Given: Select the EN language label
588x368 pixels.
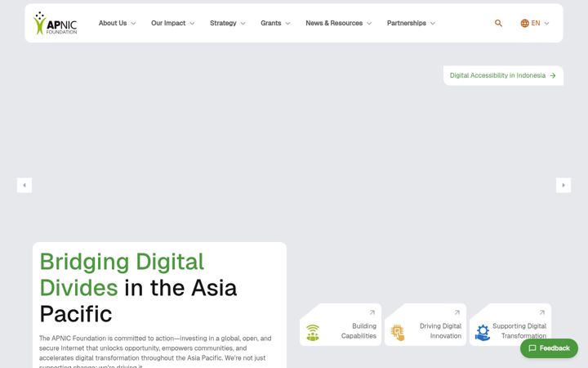Looking at the screenshot, I should 536,23.
